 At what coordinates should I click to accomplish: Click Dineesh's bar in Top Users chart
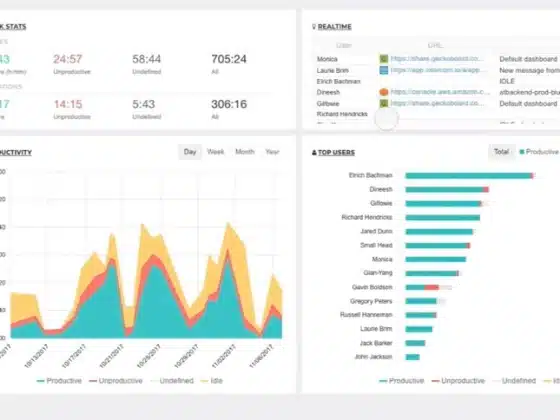click(447, 189)
